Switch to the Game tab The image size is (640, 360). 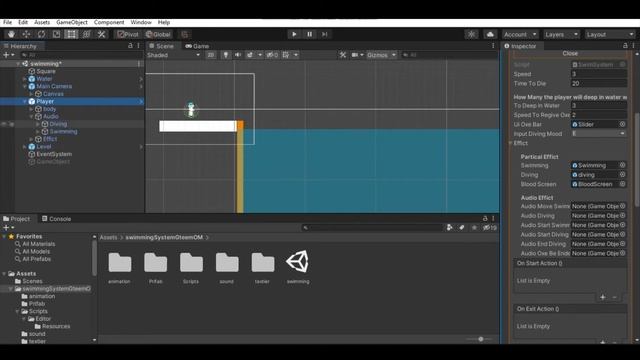(197, 46)
